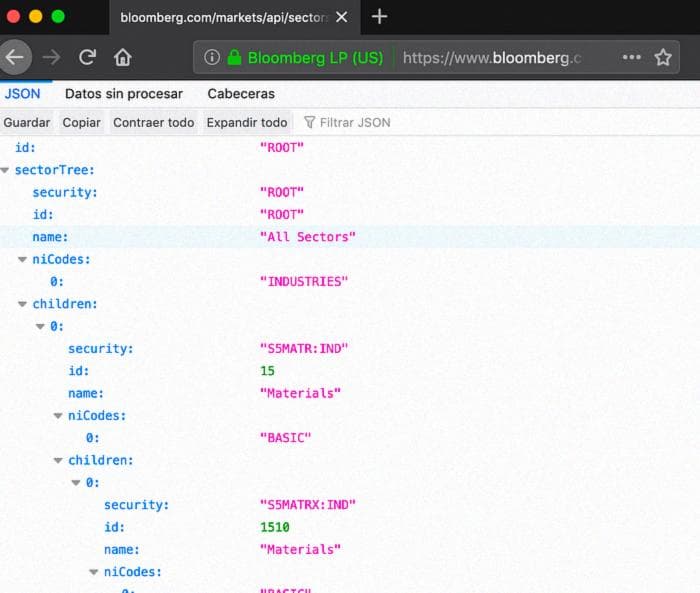Image resolution: width=700 pixels, height=593 pixels.
Task: Select the topmost id "ROOT" value
Action: pyautogui.click(x=282, y=147)
